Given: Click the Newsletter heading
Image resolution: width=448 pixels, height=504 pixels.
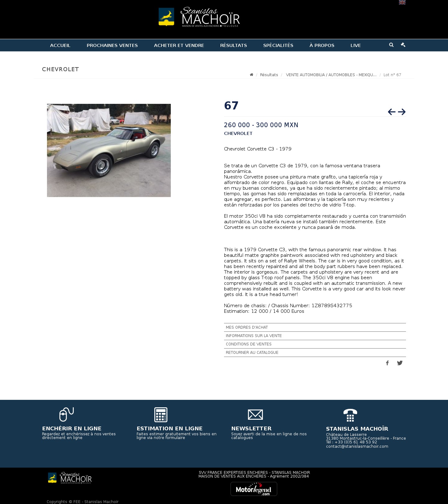Looking at the screenshot, I should tap(251, 428).
